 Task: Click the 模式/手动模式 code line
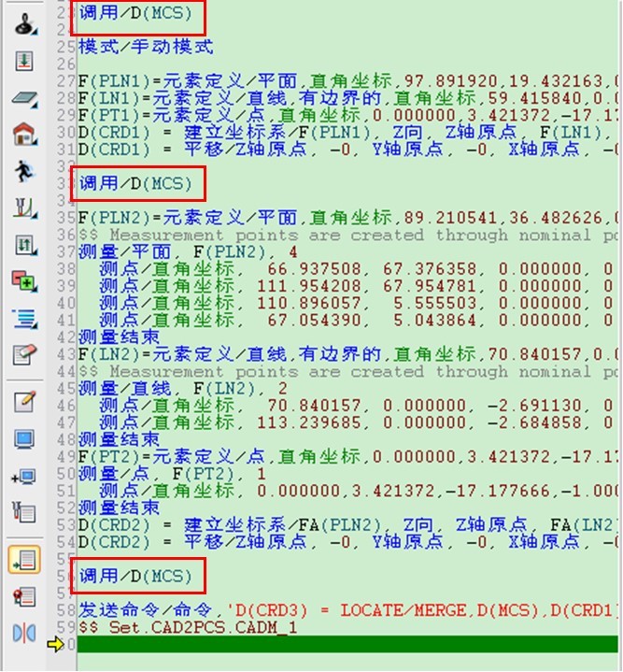146,46
